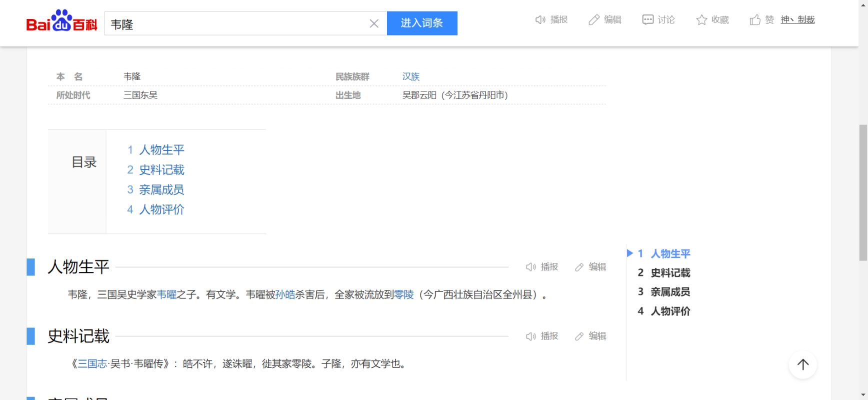Click the Baidu Baike logo

tap(61, 22)
